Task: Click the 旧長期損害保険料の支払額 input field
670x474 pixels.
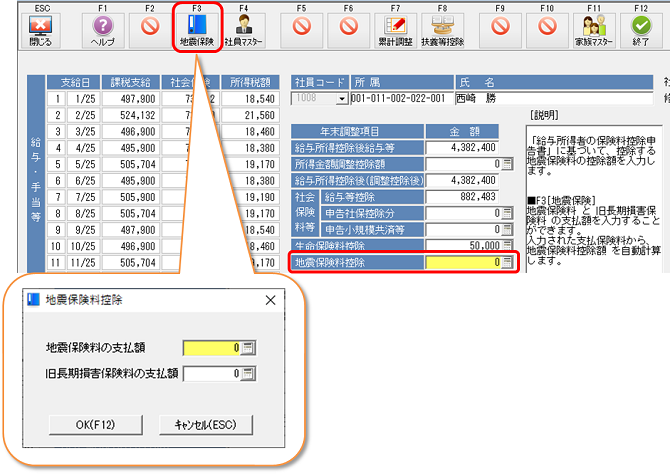Action: (210, 374)
